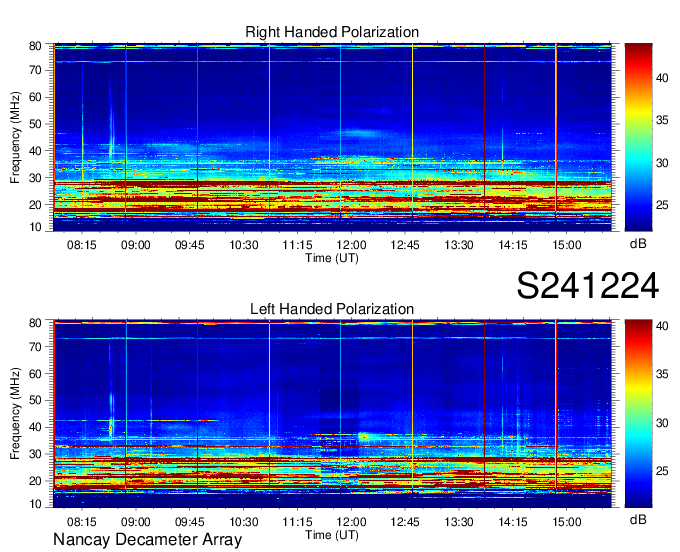680x552 pixels.
Task: Click 15:00 time tick on left-handed plot
Action: pos(567,522)
